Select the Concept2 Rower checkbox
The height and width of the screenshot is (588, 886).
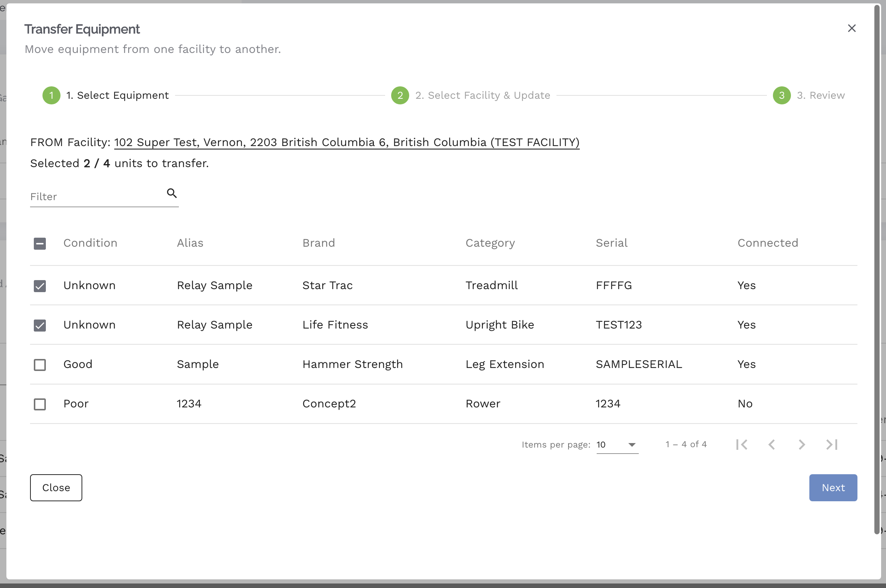[x=40, y=404]
